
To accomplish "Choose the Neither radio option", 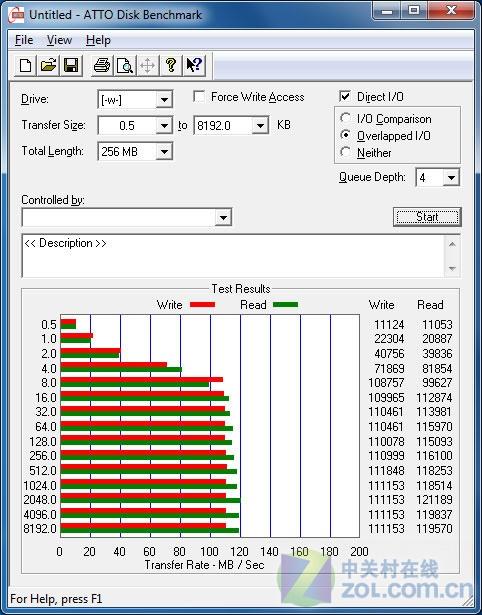I will [346, 152].
